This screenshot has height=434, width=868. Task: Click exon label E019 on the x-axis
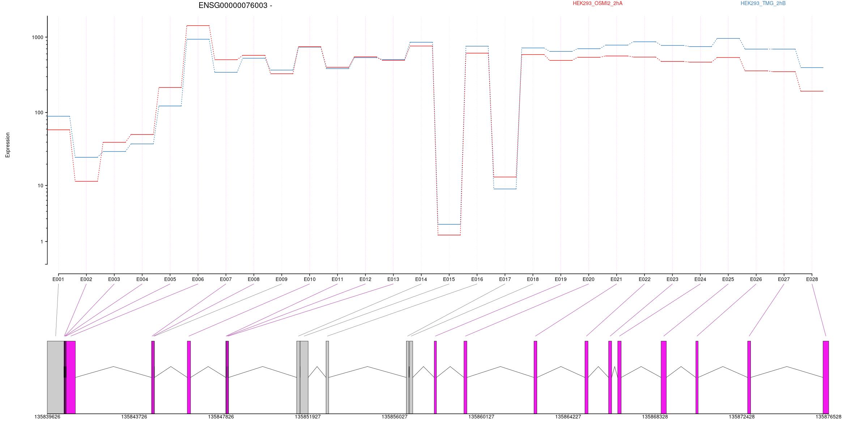(x=561, y=279)
